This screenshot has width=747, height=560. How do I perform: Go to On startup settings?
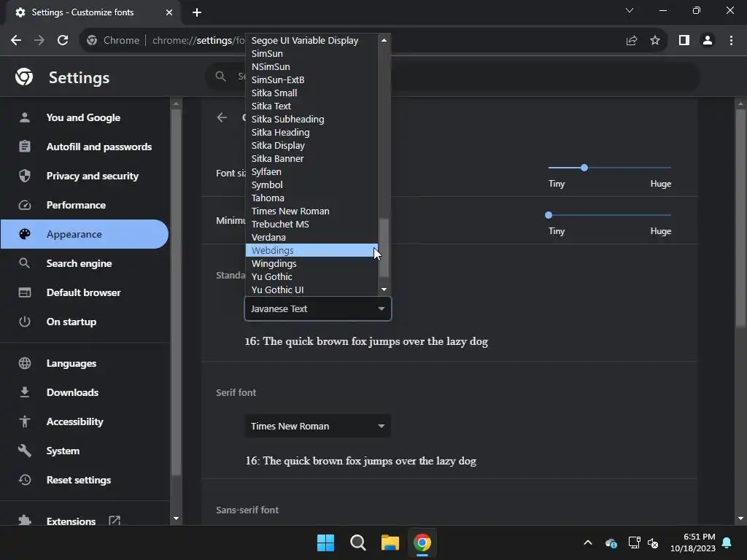click(x=85, y=322)
